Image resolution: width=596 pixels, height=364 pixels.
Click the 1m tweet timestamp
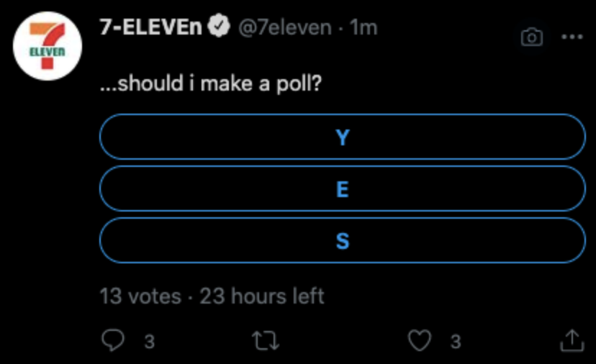[364, 28]
